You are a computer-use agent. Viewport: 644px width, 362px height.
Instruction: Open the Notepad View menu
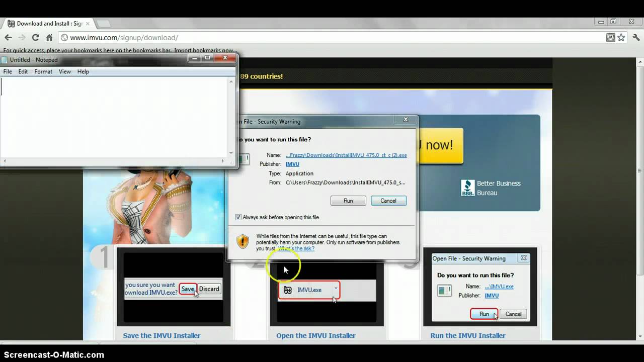65,72
